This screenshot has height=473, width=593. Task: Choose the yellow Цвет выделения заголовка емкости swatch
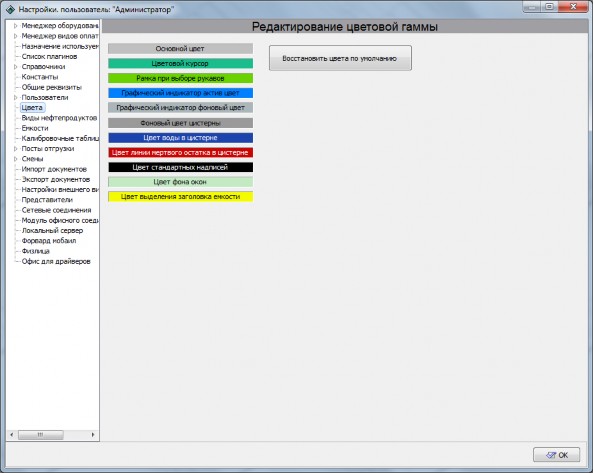point(180,197)
